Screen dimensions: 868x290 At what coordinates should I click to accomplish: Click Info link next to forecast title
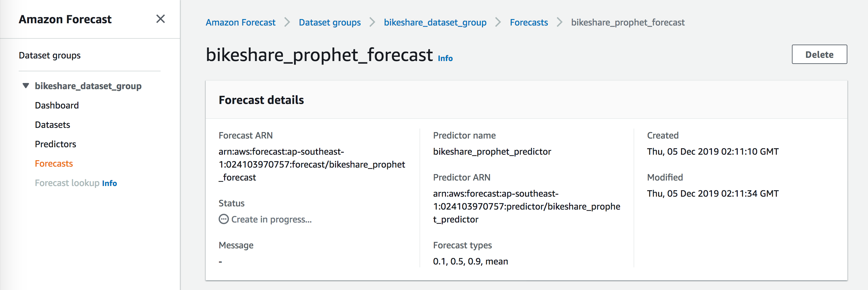point(445,58)
